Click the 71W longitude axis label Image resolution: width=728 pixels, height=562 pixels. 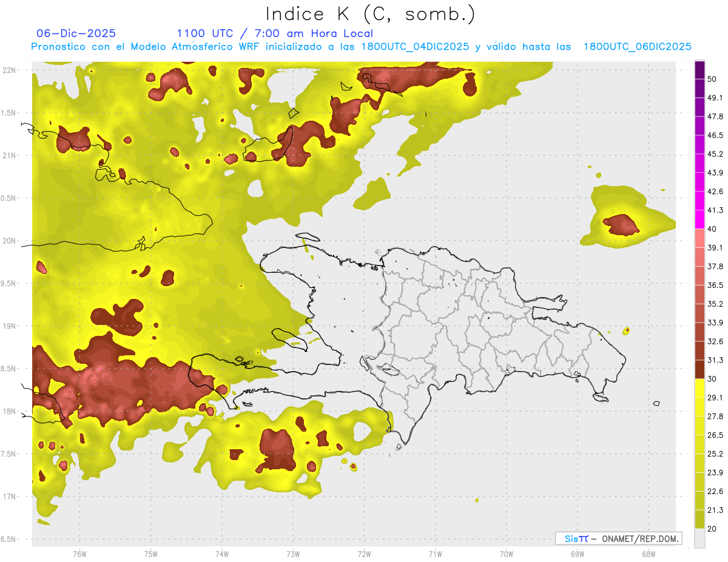(435, 554)
